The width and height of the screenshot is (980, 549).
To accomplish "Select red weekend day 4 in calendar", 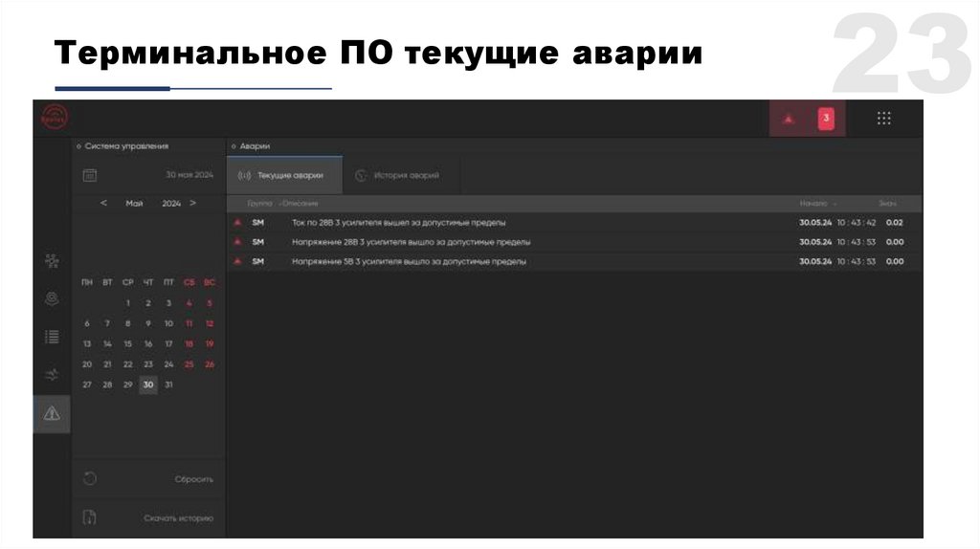I will (189, 303).
